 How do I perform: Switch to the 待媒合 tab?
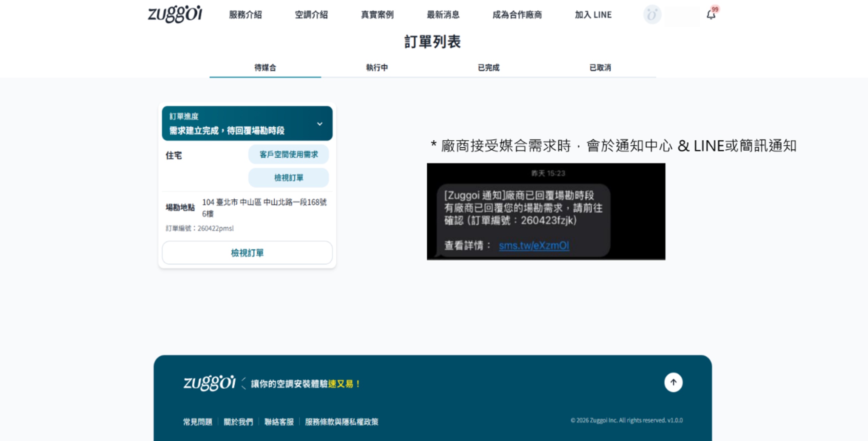point(265,68)
